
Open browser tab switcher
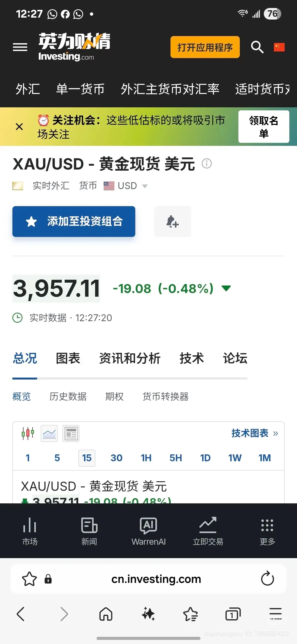coord(233,614)
